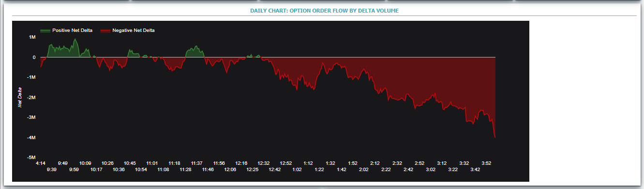
Task: Click the 0 y-axis label
Action: [x=34, y=57]
